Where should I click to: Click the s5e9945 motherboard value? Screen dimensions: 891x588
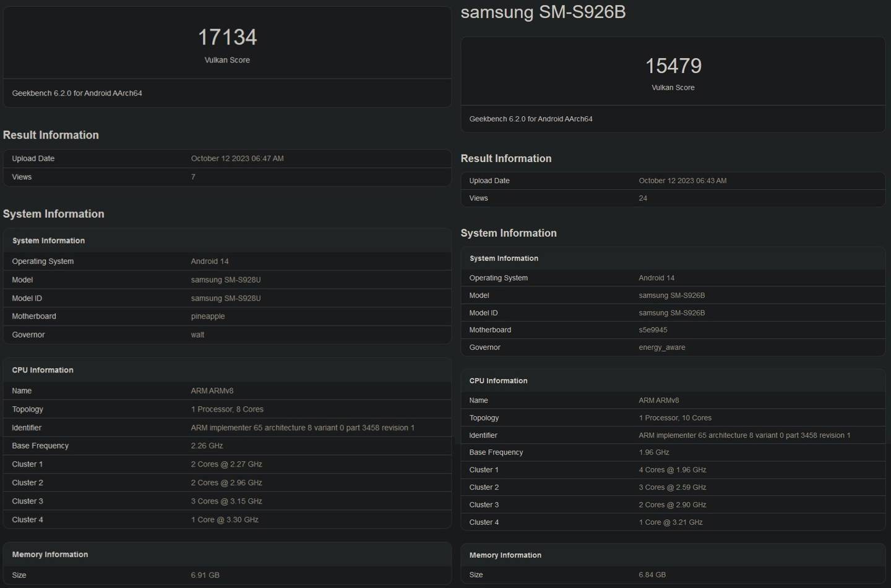pos(653,330)
